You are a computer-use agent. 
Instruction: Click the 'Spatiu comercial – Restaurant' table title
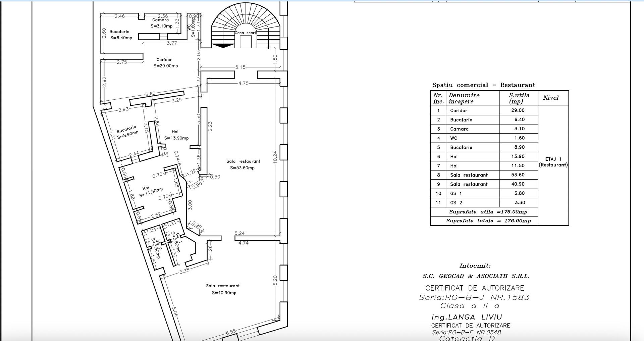click(x=484, y=85)
